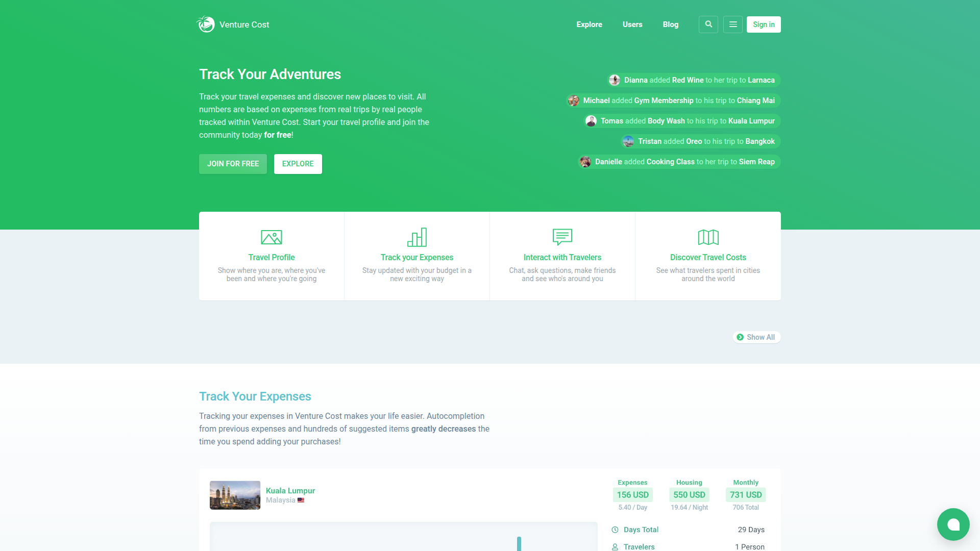Click the Discover Travel Costs heading

(x=708, y=258)
